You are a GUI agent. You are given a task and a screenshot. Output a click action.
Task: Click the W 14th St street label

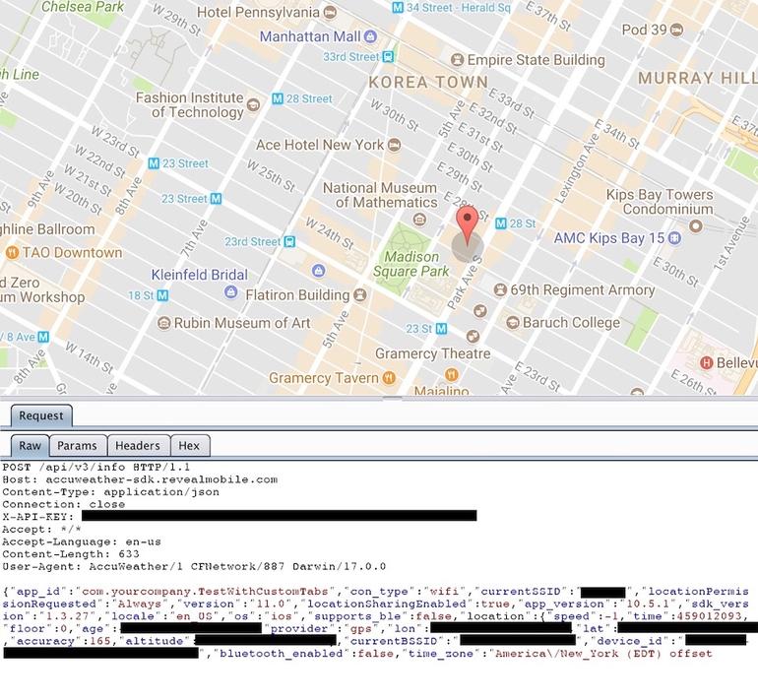(90, 357)
